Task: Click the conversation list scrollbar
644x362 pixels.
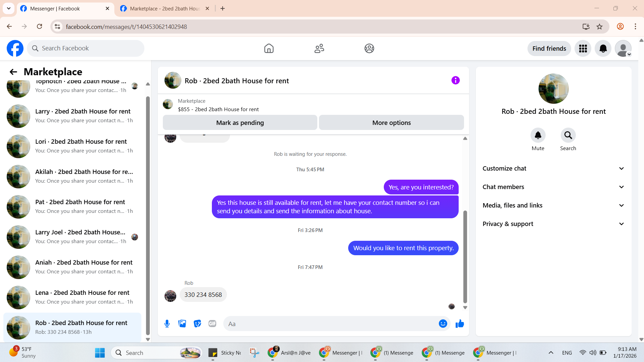Action: [148, 216]
